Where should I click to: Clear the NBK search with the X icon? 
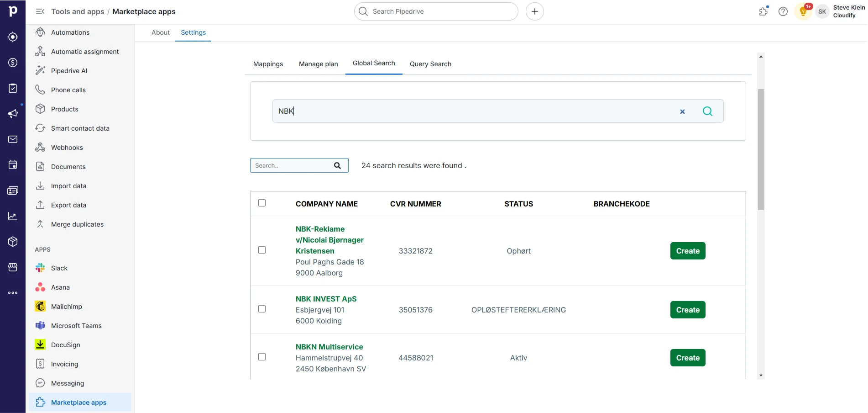pos(682,111)
